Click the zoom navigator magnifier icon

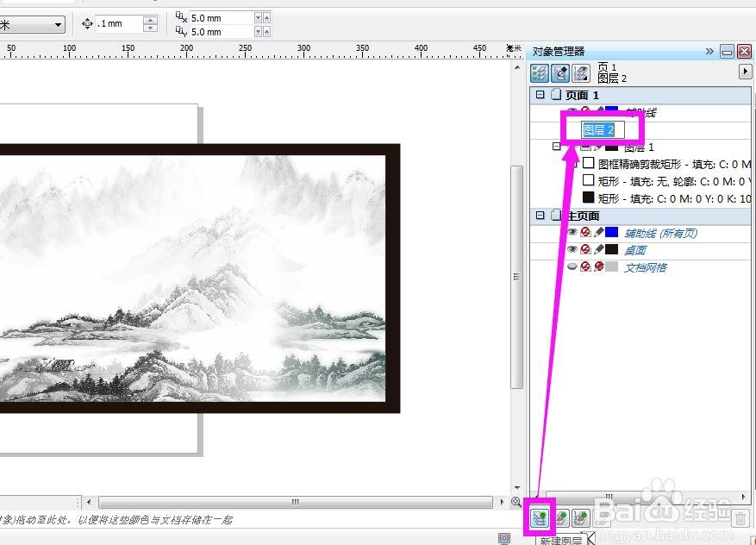click(x=515, y=502)
